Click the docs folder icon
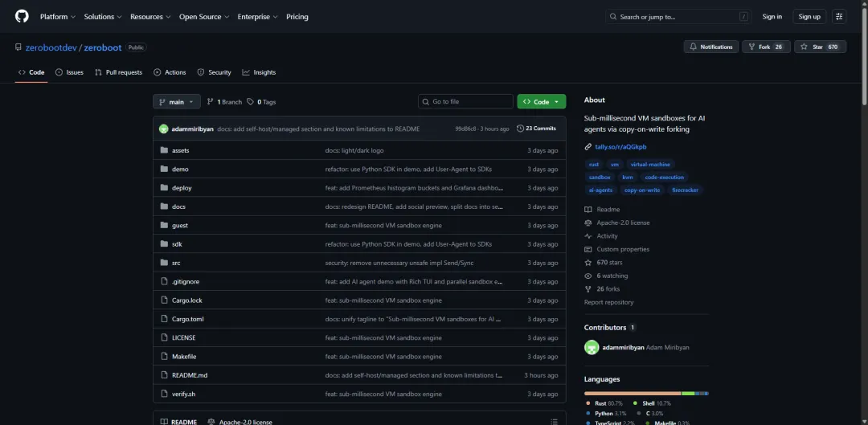Screen dimensions: 868x425 coord(164,206)
